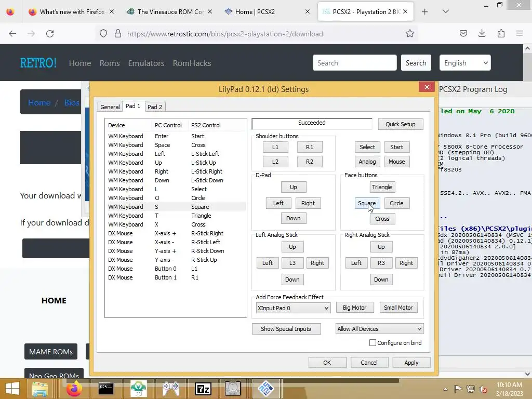532x399 pixels.
Task: Open RomHacks navigation link
Action: pos(192,63)
